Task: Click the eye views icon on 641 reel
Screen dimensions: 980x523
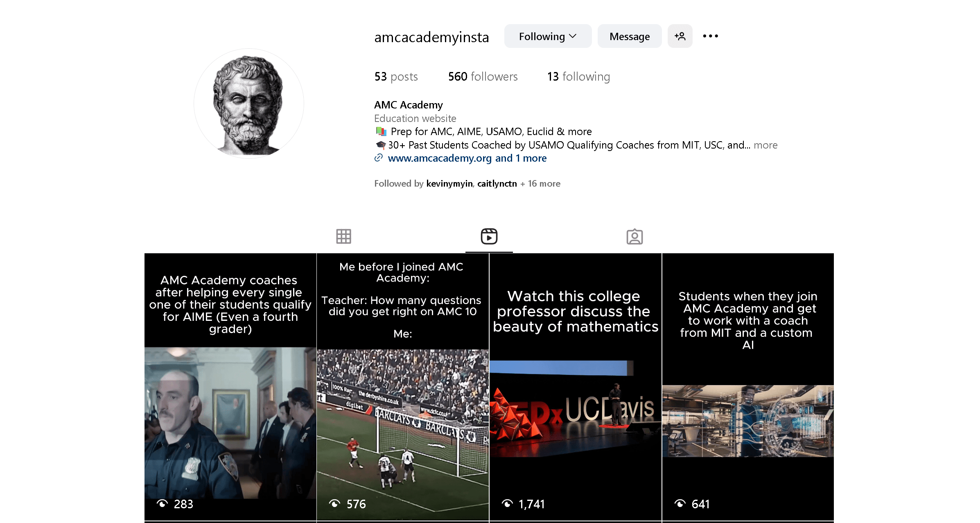Action: 680,504
